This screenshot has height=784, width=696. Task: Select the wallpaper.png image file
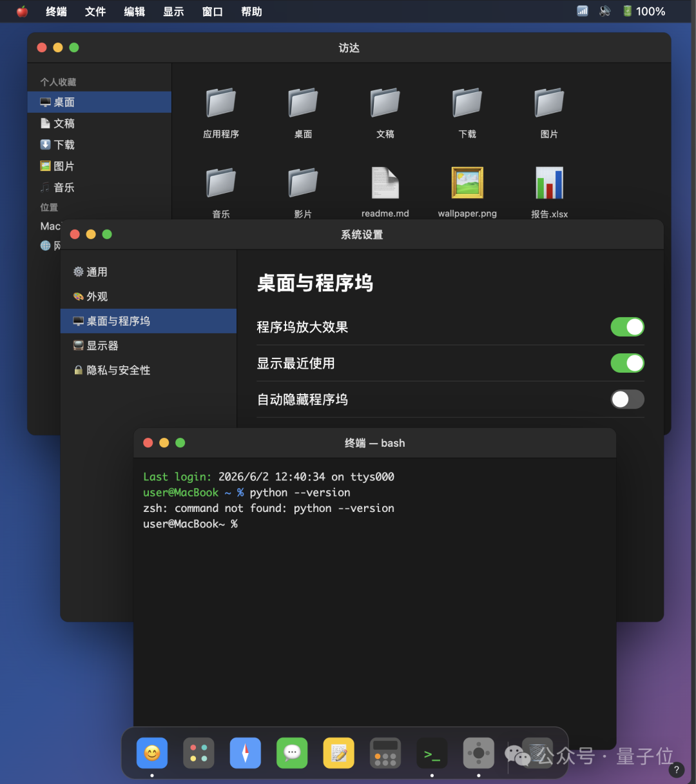[x=467, y=183]
